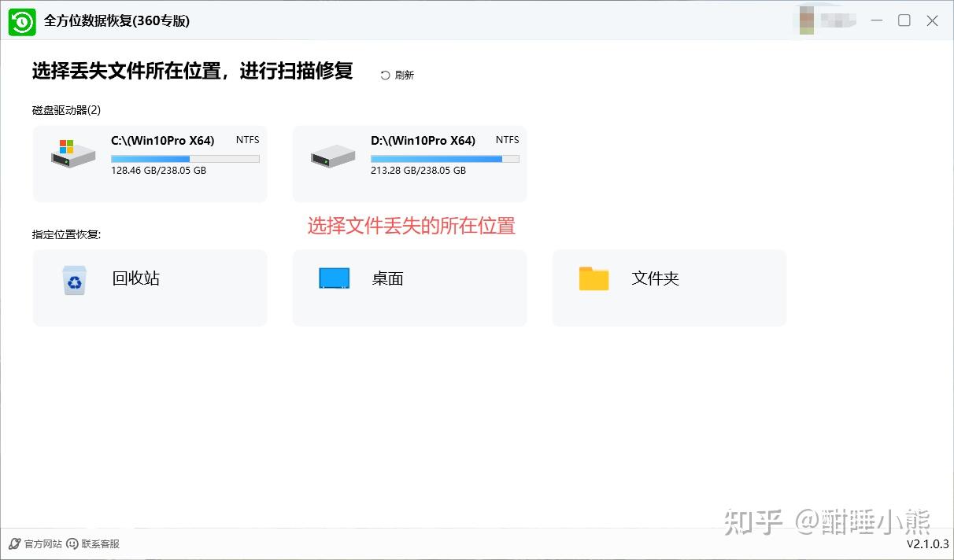Click the yellow folder icon
954x560 pixels.
pyautogui.click(x=593, y=278)
